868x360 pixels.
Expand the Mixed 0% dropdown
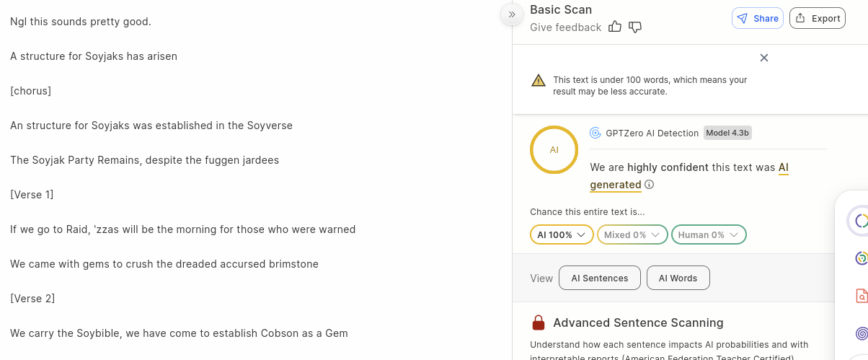pyautogui.click(x=632, y=234)
